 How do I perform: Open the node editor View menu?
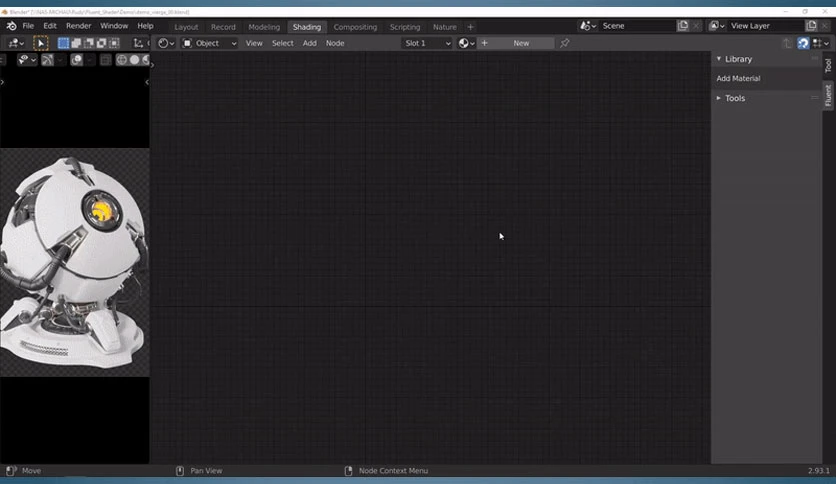point(254,43)
